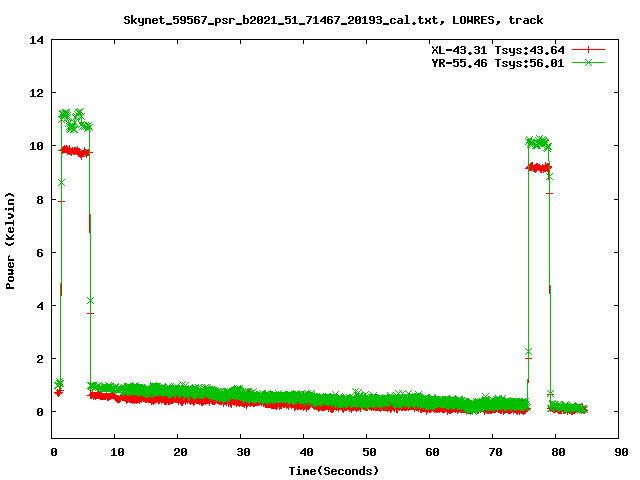Click the first red XL calibration pulse plateau
Viewport: 640px width, 480px height.
(76, 152)
